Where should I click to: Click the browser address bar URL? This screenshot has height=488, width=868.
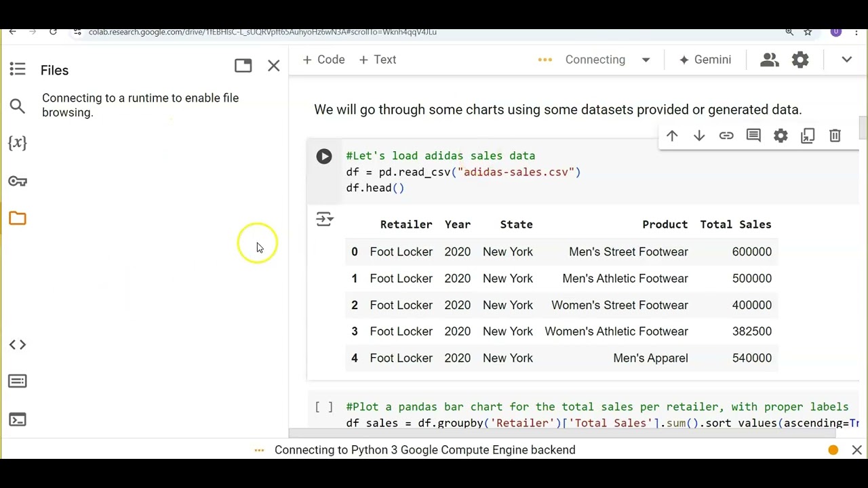[x=262, y=32]
